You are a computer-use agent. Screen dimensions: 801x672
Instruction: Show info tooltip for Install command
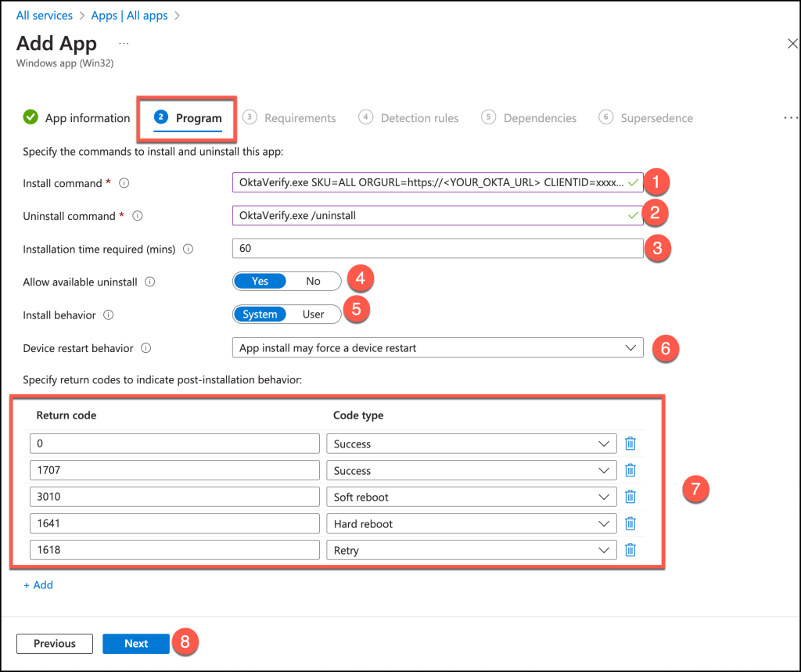point(124,183)
